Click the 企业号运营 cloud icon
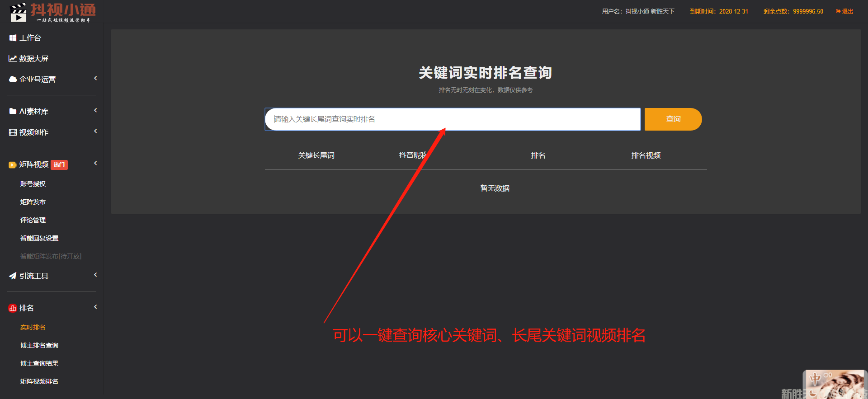This screenshot has width=868, height=399. click(13, 79)
